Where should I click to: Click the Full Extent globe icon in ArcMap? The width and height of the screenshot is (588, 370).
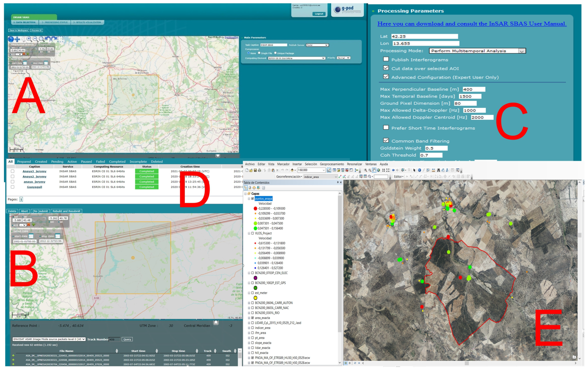tap(378, 170)
